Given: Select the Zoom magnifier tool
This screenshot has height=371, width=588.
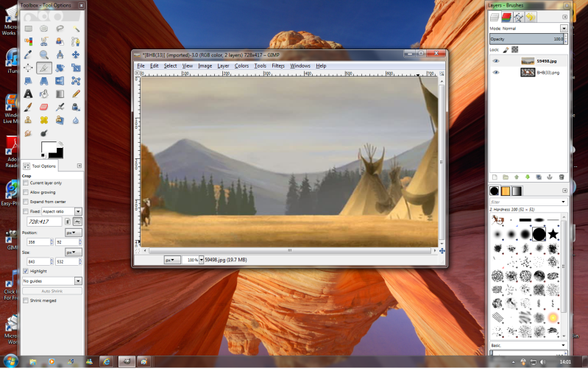Looking at the screenshot, I should [x=44, y=54].
